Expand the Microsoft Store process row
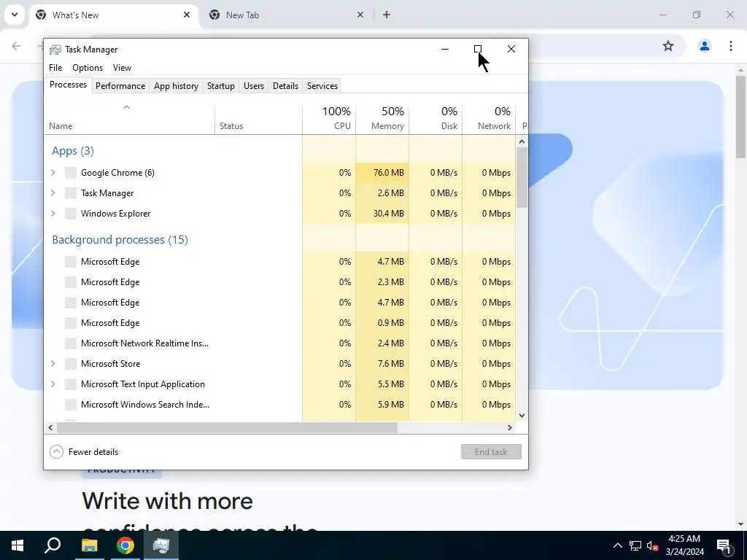 click(53, 364)
